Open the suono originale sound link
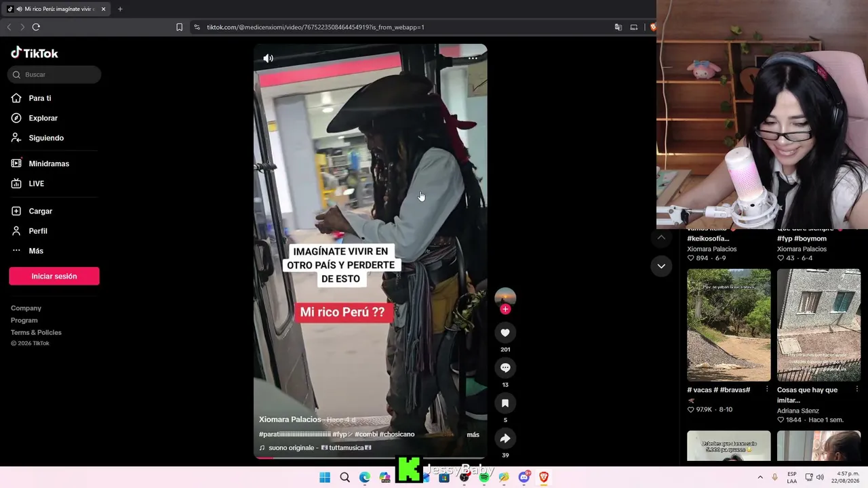The height and width of the screenshot is (488, 868). tap(315, 448)
